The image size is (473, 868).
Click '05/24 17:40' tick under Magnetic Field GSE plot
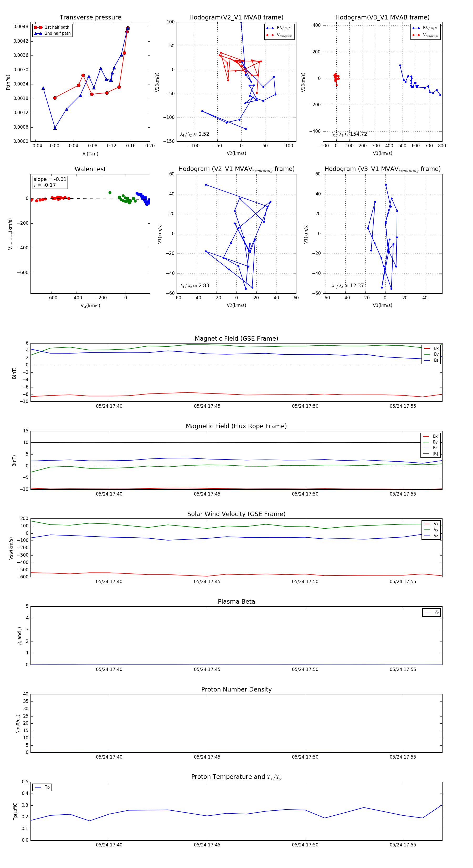pyautogui.click(x=109, y=406)
